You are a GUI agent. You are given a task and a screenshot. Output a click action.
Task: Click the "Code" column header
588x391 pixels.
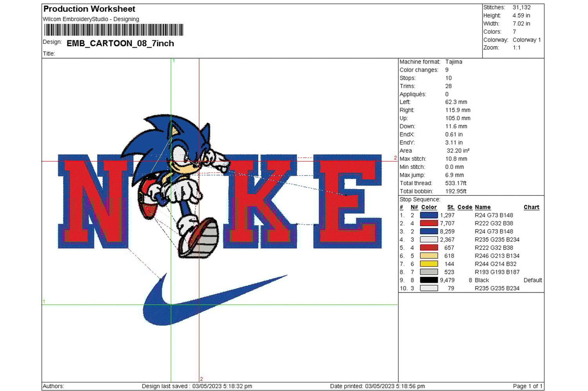pyautogui.click(x=465, y=207)
